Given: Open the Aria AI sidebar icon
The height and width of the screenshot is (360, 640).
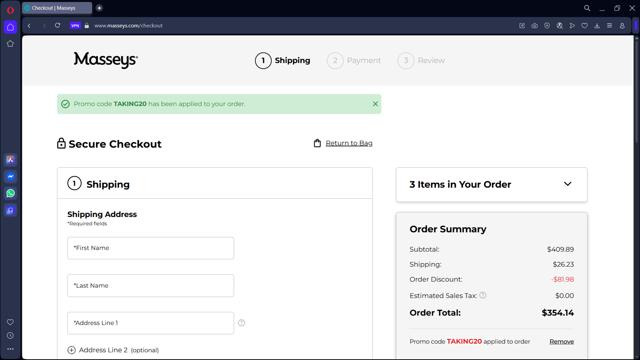Looking at the screenshot, I should point(10,160).
